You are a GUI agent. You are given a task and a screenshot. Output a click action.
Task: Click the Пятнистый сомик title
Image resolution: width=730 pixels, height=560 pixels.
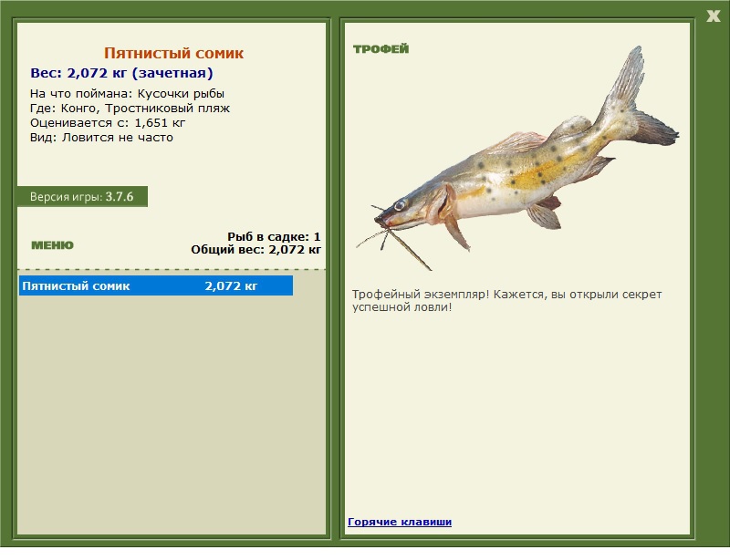(x=173, y=53)
